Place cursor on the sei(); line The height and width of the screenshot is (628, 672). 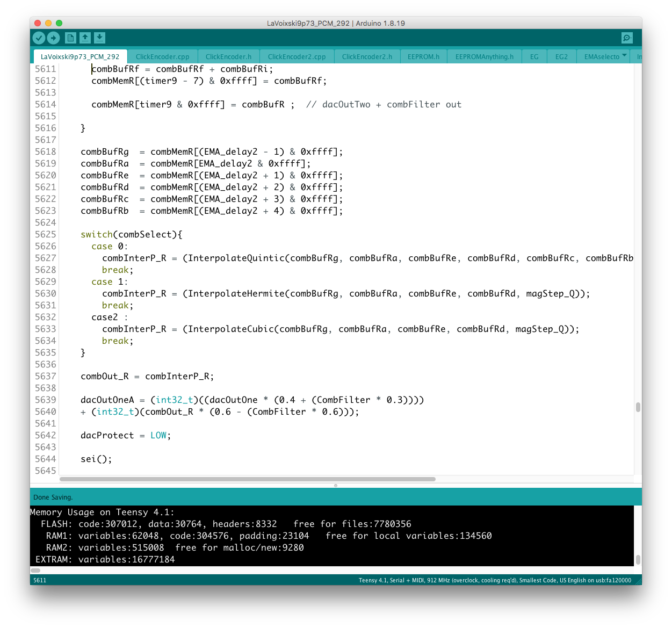pyautogui.click(x=97, y=459)
